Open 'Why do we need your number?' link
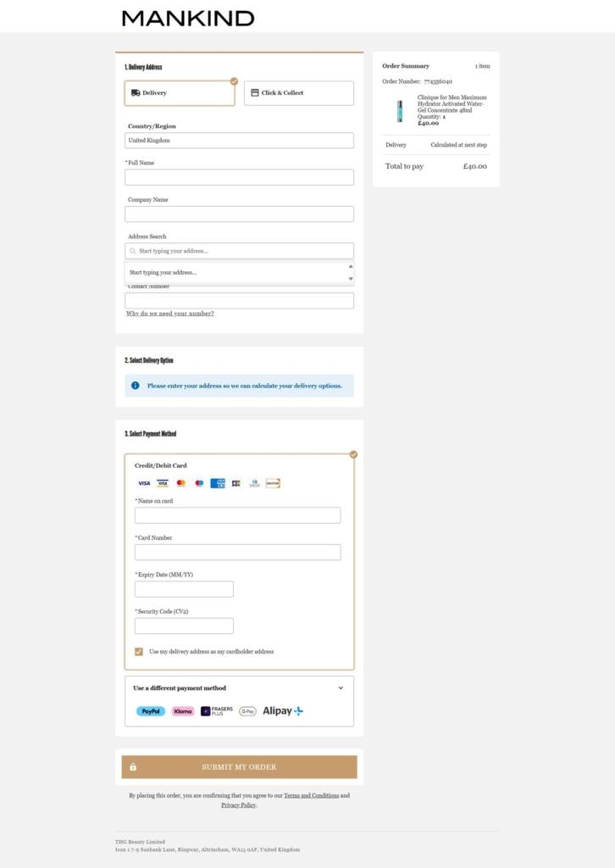The image size is (615, 868). [169, 314]
